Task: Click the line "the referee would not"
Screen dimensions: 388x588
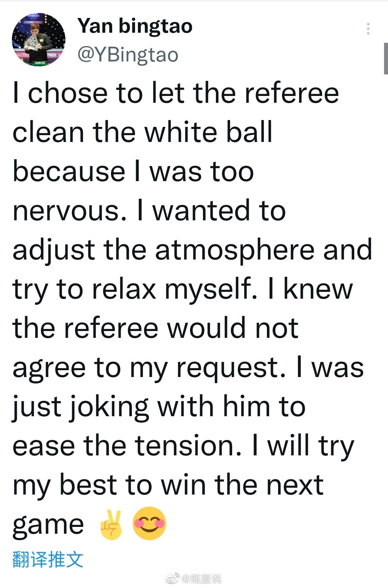Action: coord(155,328)
